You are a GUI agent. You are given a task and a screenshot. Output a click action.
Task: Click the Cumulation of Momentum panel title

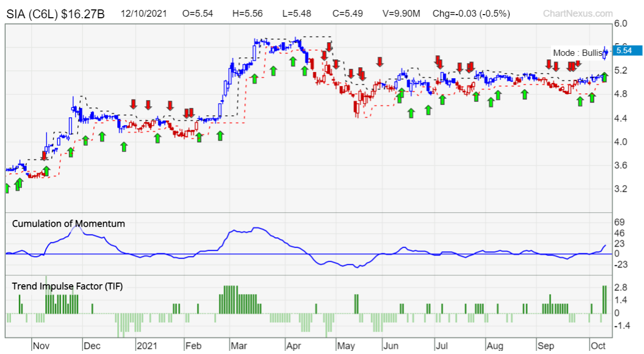68,224
